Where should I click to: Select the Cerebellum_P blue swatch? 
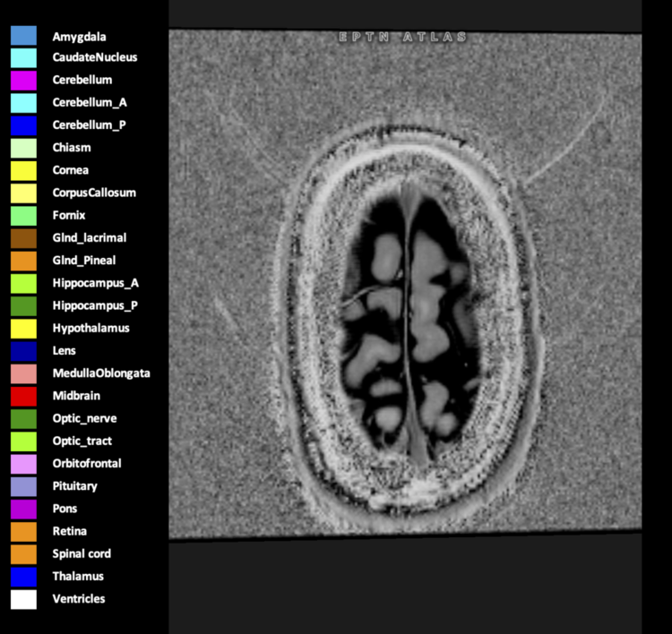tap(23, 125)
